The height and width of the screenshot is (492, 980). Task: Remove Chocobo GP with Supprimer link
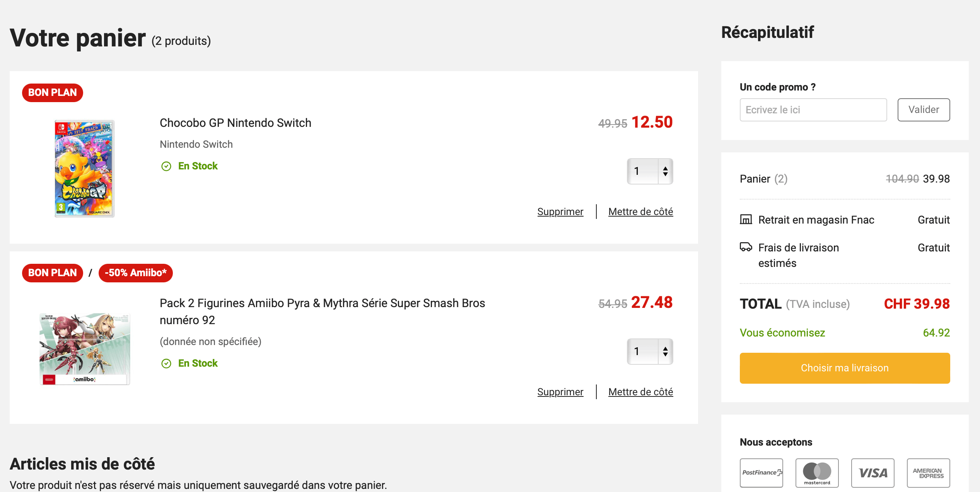point(560,212)
